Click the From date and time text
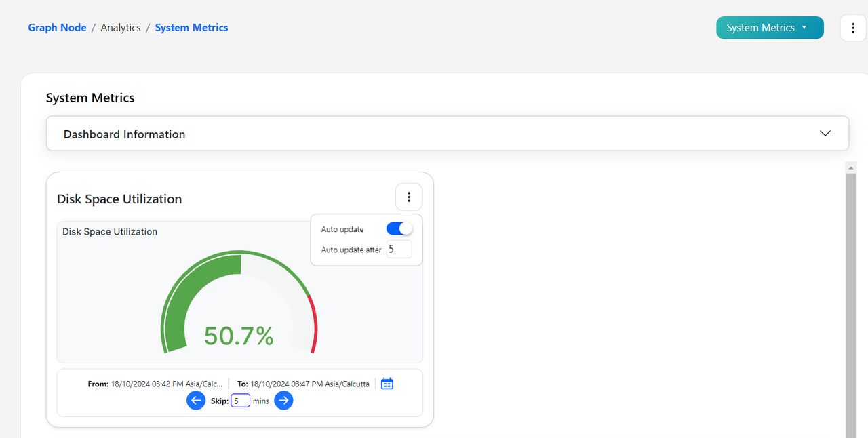Screen dimensions: 868x438 155,384
